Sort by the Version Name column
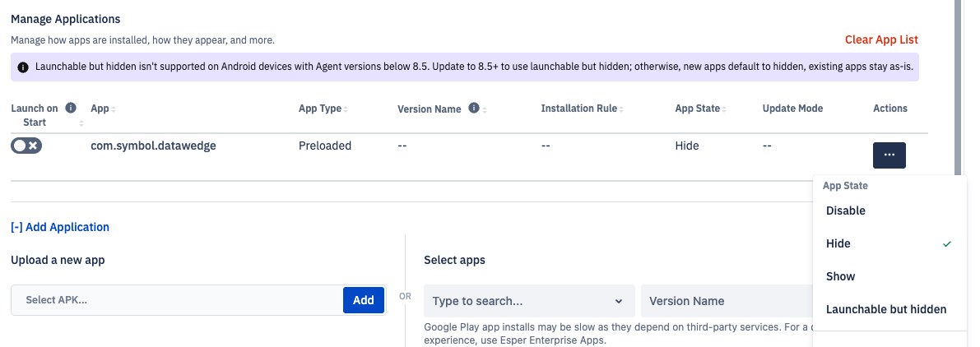 (485, 109)
